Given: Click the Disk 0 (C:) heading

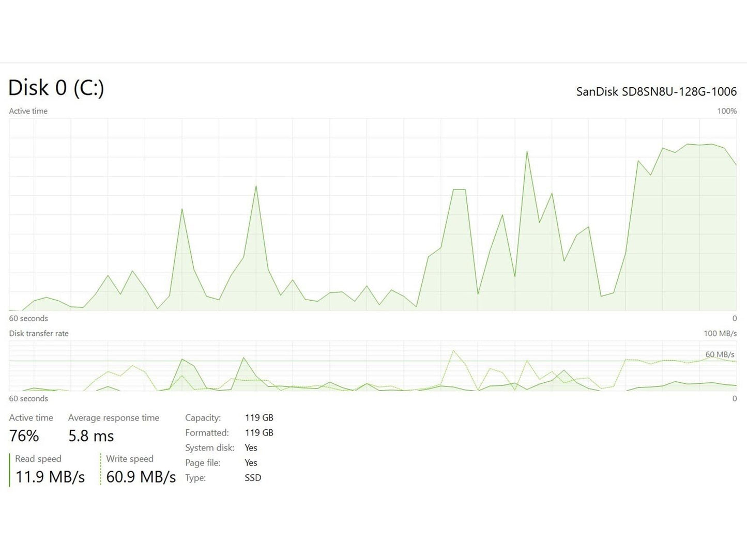Looking at the screenshot, I should [56, 88].
